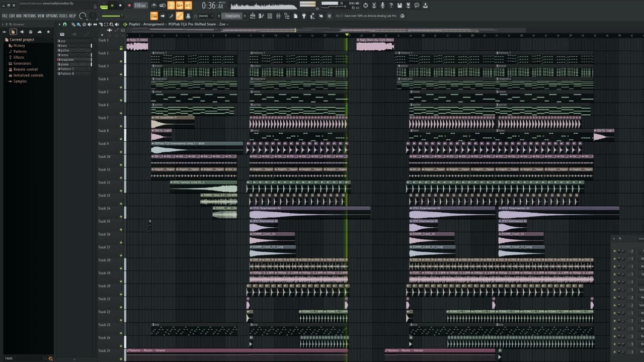Screen dimensions: 644x362
Task: Open the mixer view icon
Action: [x=278, y=16]
